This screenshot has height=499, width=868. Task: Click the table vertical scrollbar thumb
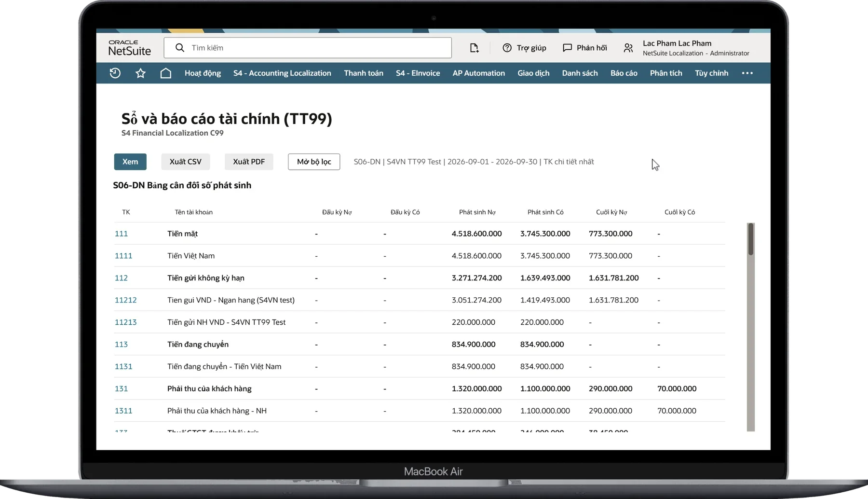751,239
